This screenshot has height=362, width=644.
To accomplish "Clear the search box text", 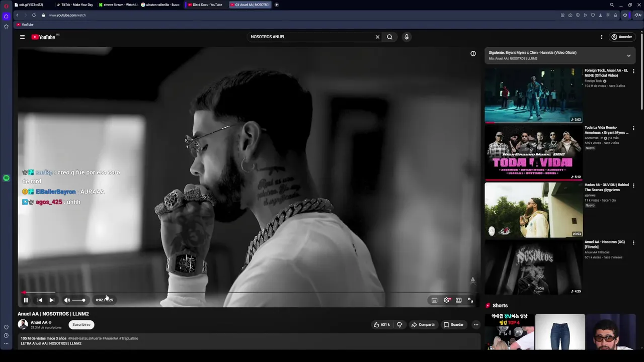I will [377, 37].
